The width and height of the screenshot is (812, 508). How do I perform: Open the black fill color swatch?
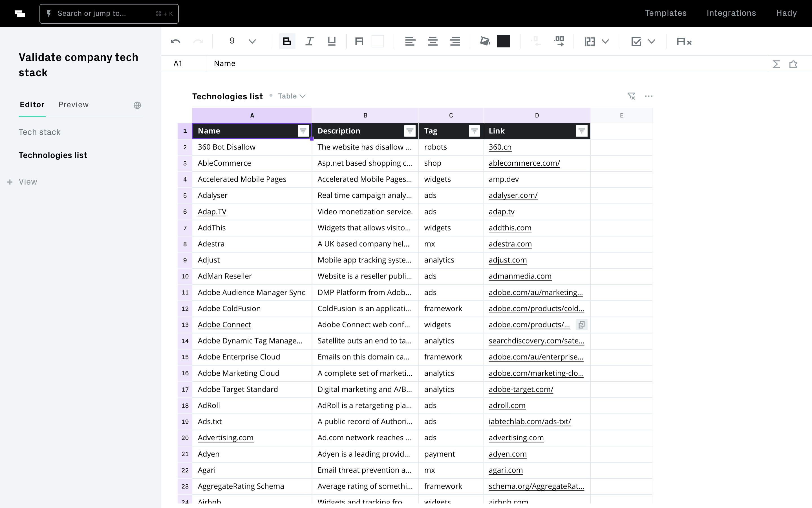tap(503, 41)
